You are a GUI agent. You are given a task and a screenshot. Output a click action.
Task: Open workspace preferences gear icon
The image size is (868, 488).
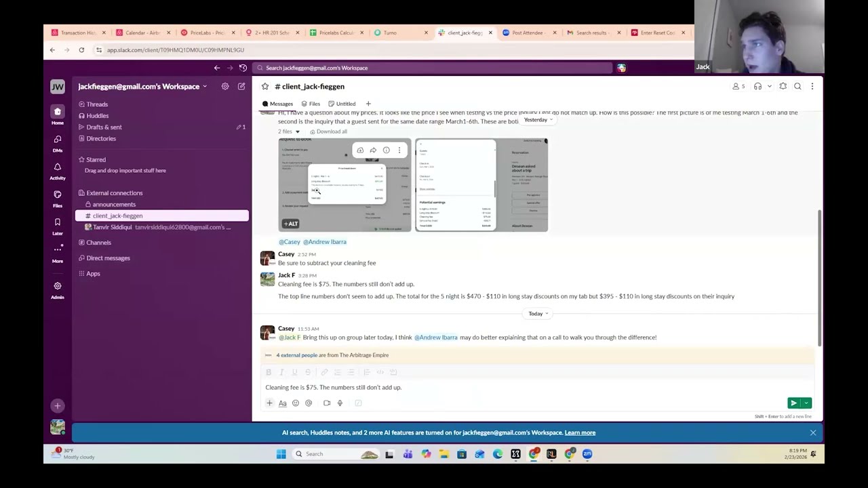coord(225,87)
